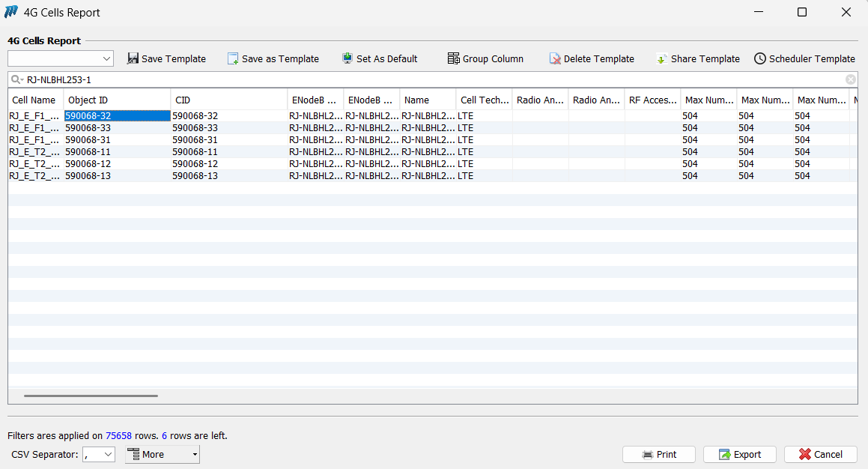
Task: Click the Set As Default monitor icon
Action: point(347,58)
